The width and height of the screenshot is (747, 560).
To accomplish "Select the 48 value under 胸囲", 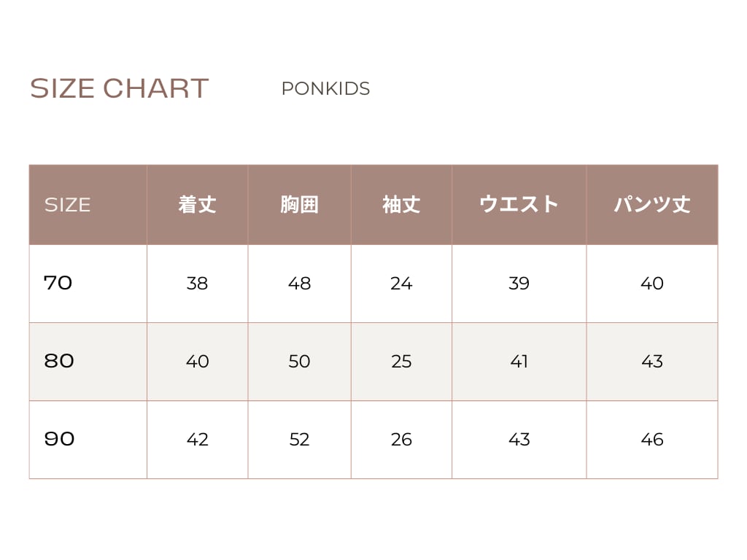I will point(299,284).
